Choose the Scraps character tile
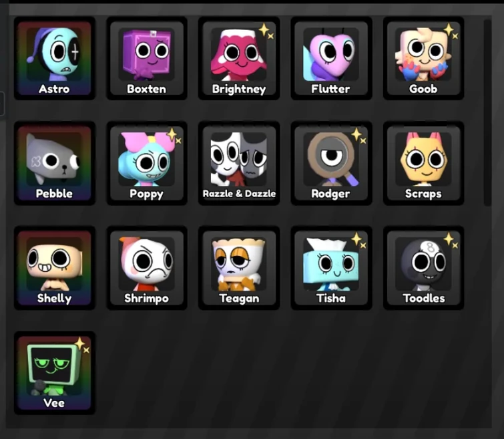This screenshot has width=504, height=439. click(x=424, y=163)
